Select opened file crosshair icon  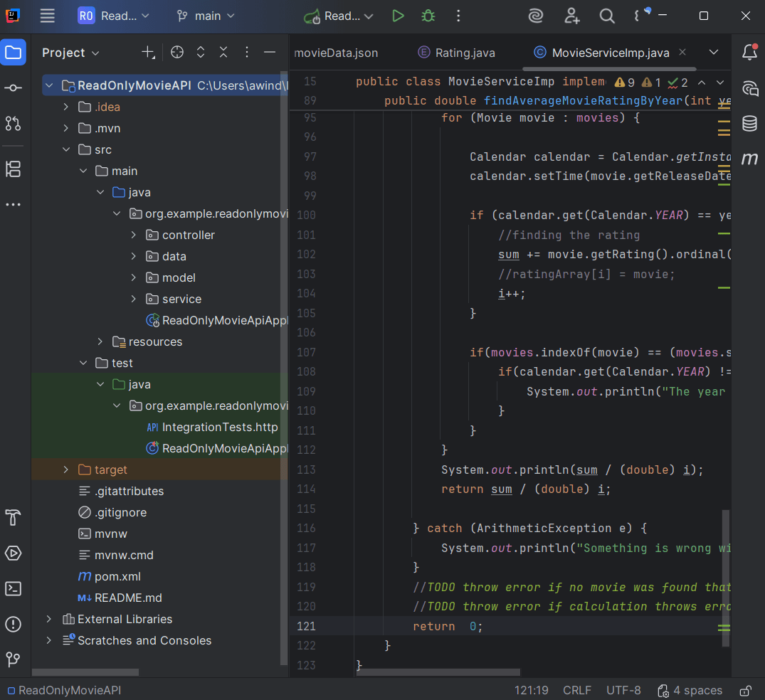click(177, 52)
